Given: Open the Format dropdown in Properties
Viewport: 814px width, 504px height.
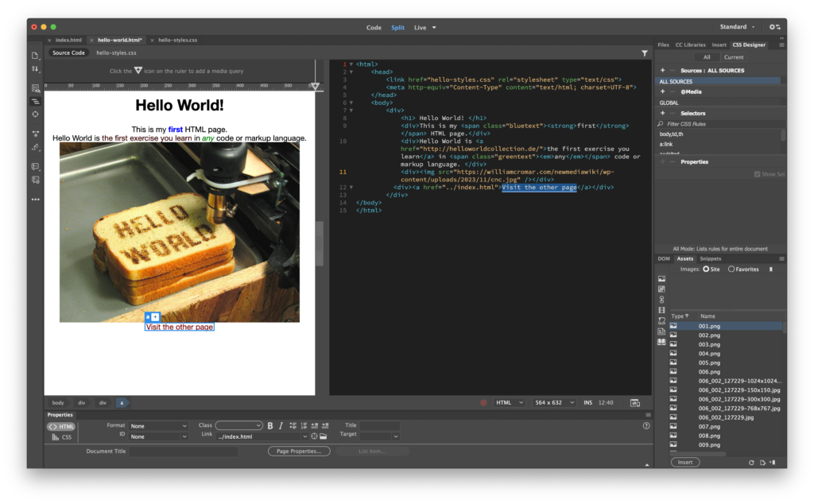Looking at the screenshot, I should click(x=159, y=426).
